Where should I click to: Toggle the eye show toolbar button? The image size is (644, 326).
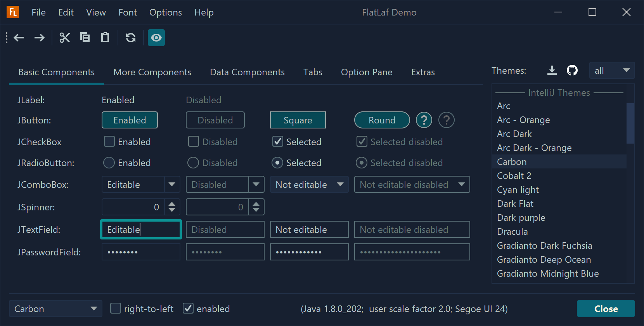156,38
